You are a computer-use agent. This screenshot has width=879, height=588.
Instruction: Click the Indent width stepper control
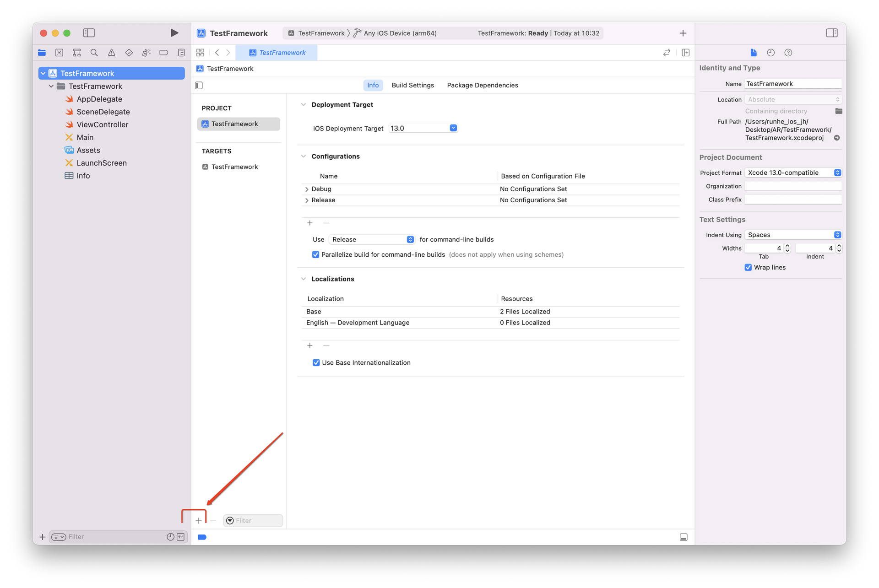point(839,248)
